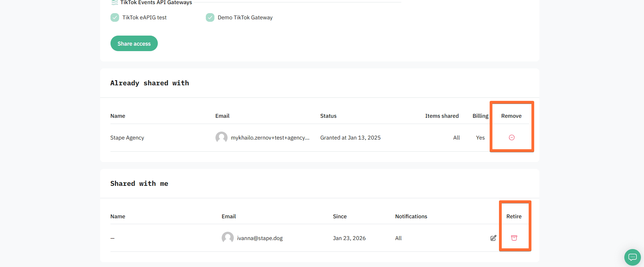Select the Stape Agency name cell
Screen dimensions: 644x267
[127, 137]
